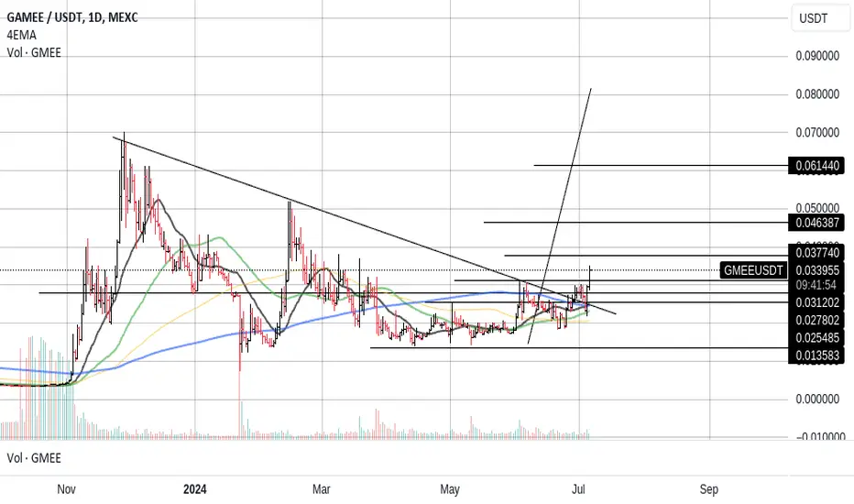
Task: Click the 0.080000 price axis tick
Action: tap(817, 94)
